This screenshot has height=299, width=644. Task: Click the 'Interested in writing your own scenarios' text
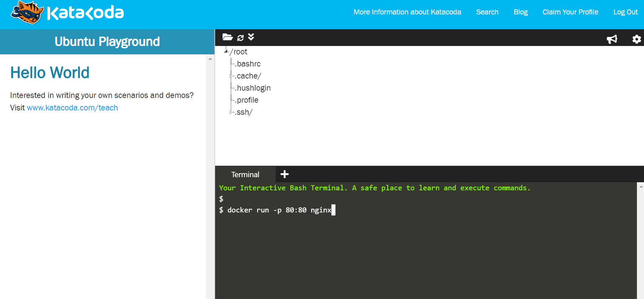[102, 95]
